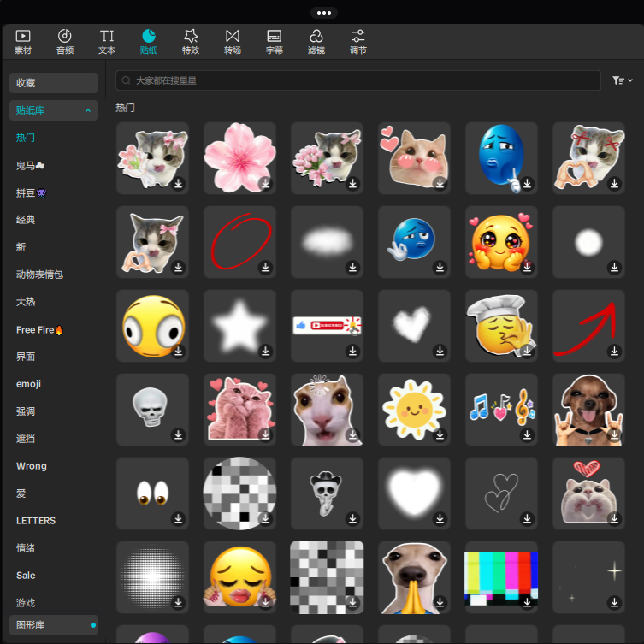Select the 情绪 category
Image resolution: width=644 pixels, height=644 pixels.
(26, 548)
